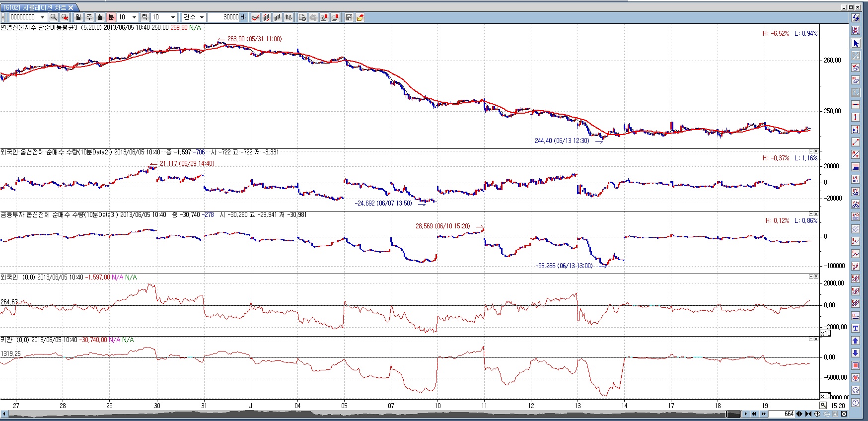The height and width of the screenshot is (421, 868).
Task: Click the rewind double-arrow button
Action: [754, 414]
